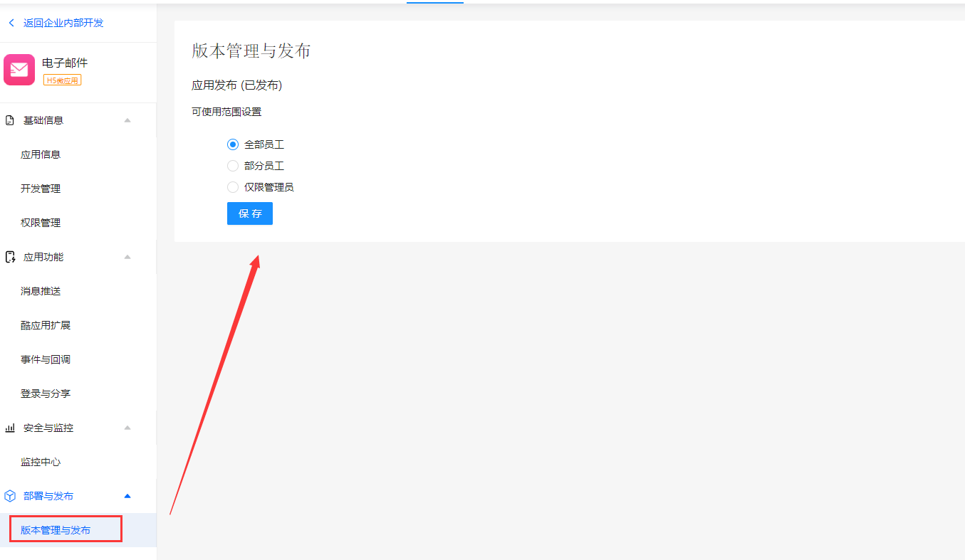Open 版本管理与发布 in the sidebar

coord(56,530)
